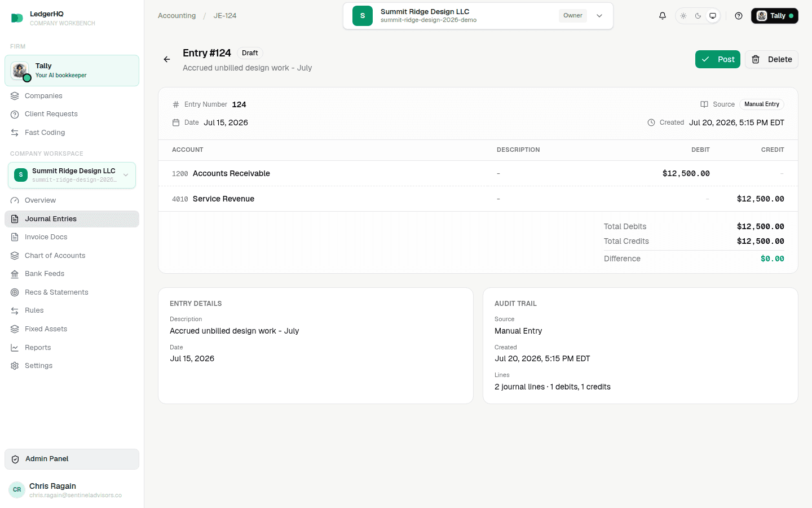Click the entry date Jul 15, 2026
812x508 pixels.
pos(226,122)
